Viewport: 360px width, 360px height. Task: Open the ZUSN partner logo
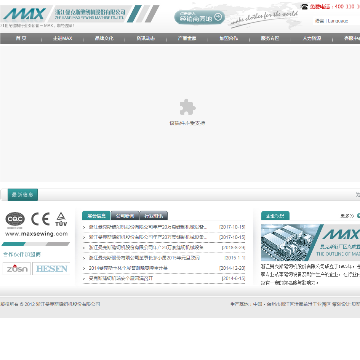click(17, 269)
